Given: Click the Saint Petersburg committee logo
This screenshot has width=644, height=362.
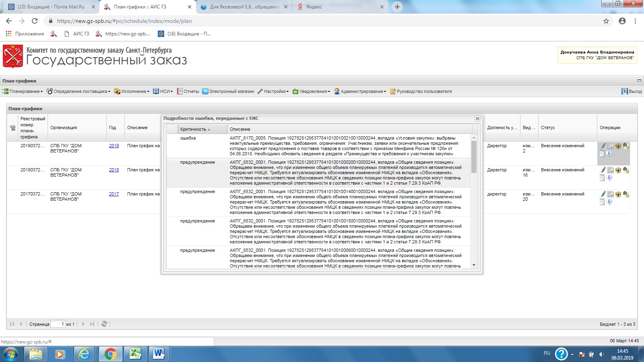Looking at the screenshot, I should click(13, 56).
